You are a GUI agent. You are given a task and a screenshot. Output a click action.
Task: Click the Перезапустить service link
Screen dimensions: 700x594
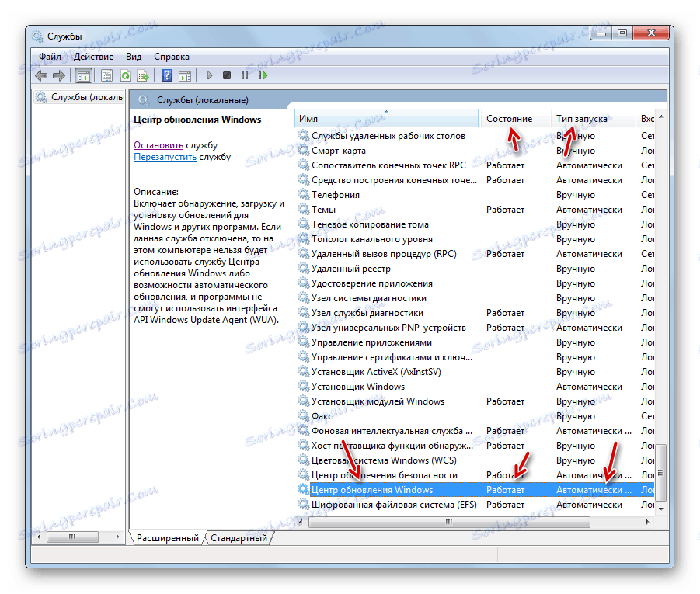[x=165, y=157]
